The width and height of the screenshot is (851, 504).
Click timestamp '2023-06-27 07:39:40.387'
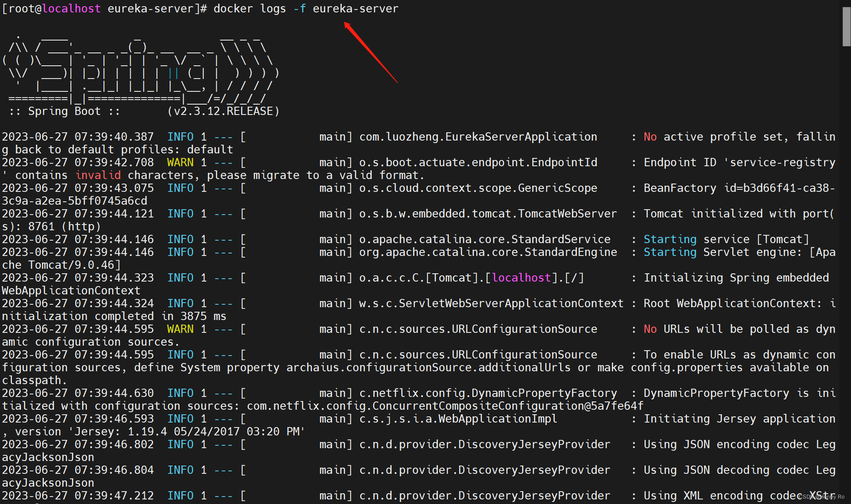pyautogui.click(x=78, y=137)
